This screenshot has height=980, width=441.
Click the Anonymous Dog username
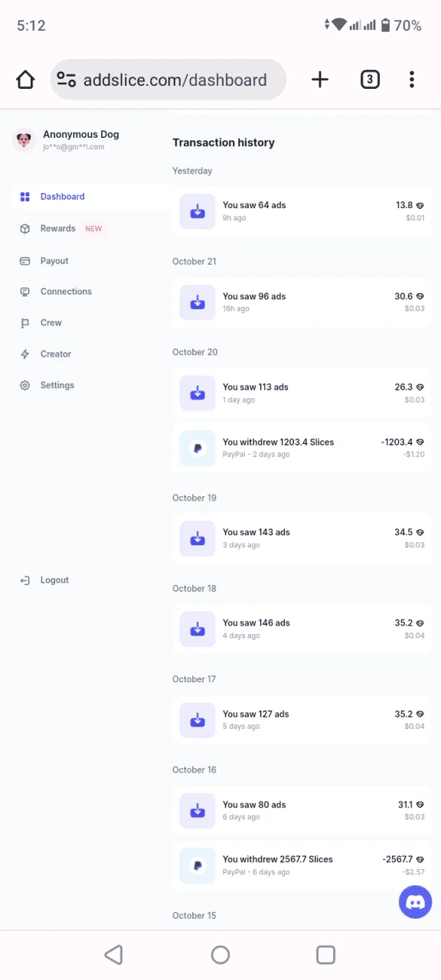[x=81, y=134]
